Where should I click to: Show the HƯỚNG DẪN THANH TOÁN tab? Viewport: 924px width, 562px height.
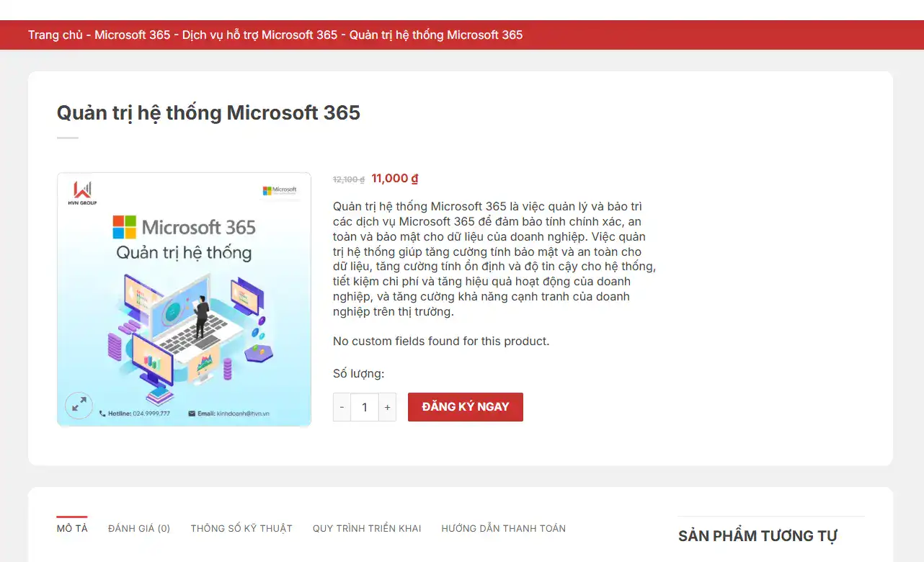503,528
